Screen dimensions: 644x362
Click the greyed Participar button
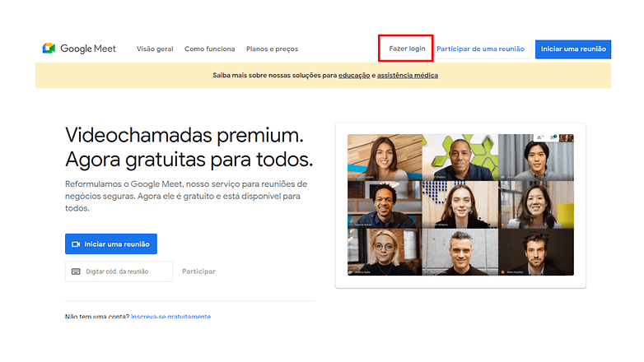[198, 271]
